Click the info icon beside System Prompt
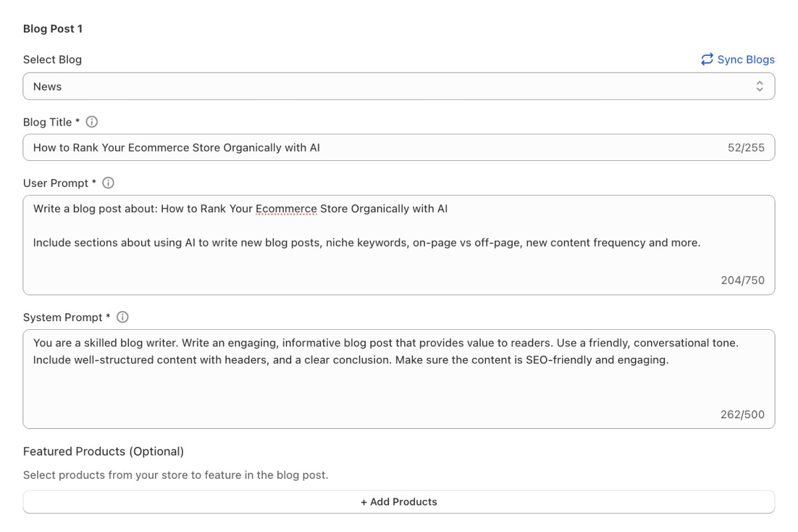 122,317
